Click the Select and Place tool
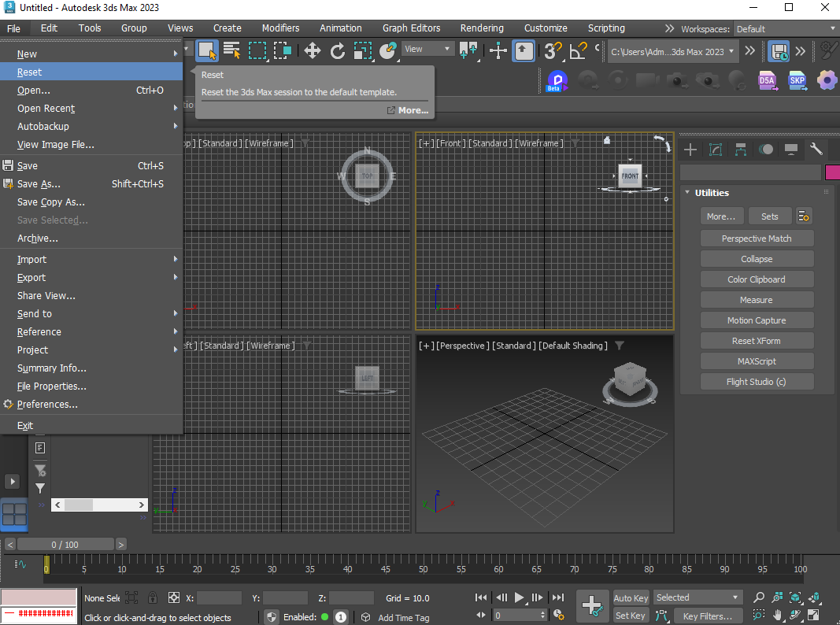This screenshot has width=840, height=625. [x=388, y=51]
